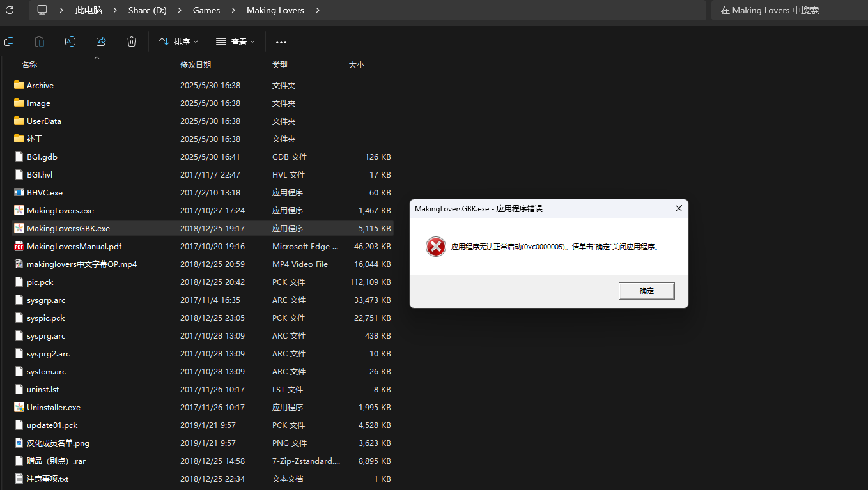
Task: Click the pic.pck file icon
Action: pyautogui.click(x=19, y=282)
